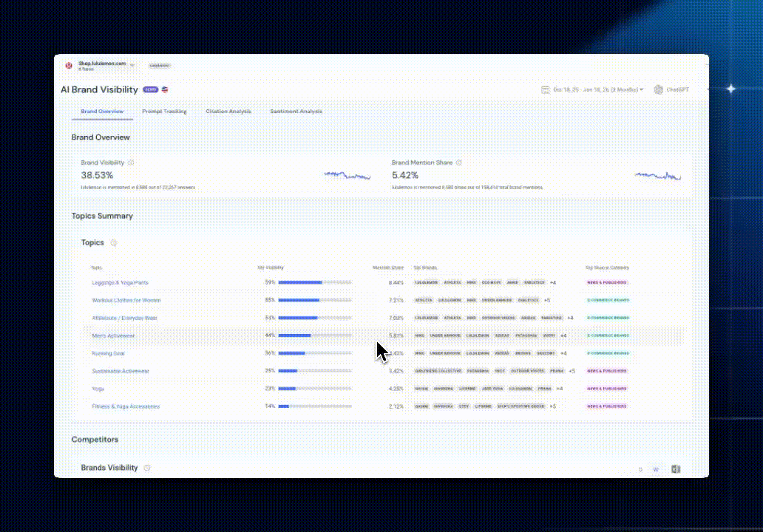
Task: Open the date range dropdown
Action: pyautogui.click(x=599, y=89)
